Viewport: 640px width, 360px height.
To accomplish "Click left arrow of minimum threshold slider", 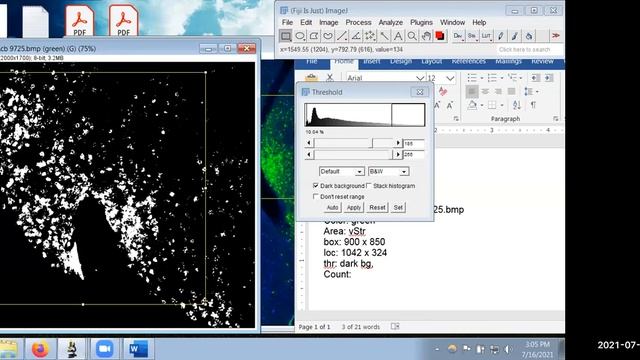I will [309, 143].
